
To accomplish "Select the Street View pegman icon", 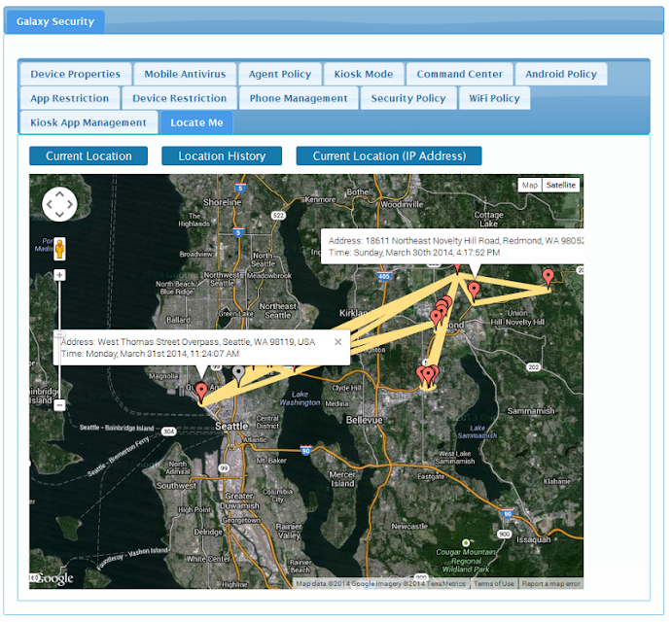I will click(x=59, y=249).
